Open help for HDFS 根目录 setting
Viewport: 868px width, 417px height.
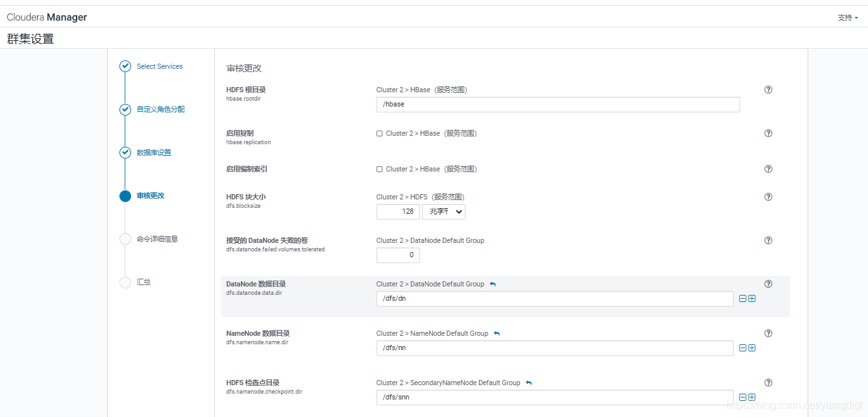[x=769, y=90]
